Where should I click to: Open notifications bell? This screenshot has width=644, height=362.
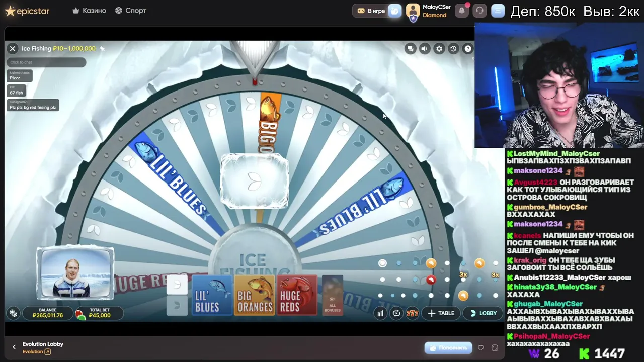point(461,11)
